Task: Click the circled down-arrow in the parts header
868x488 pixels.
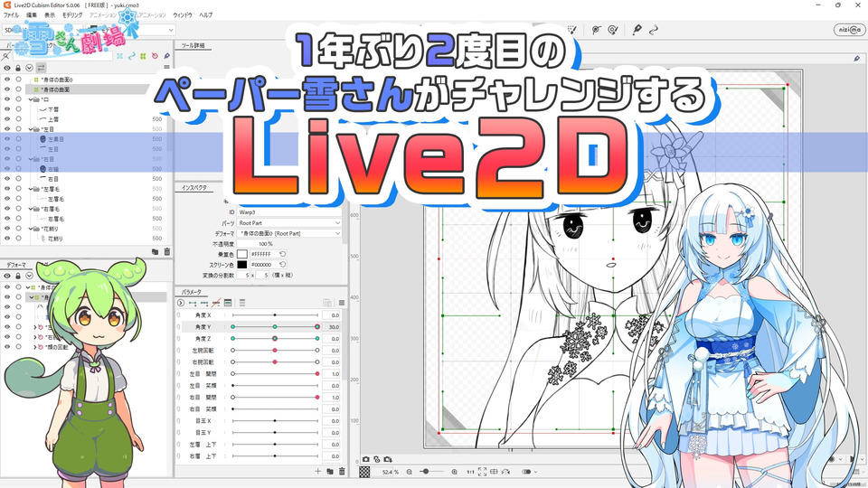Action: coord(29,68)
